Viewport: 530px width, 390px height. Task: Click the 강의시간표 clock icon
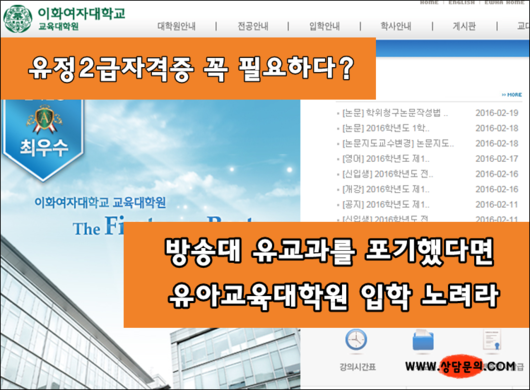click(356, 340)
